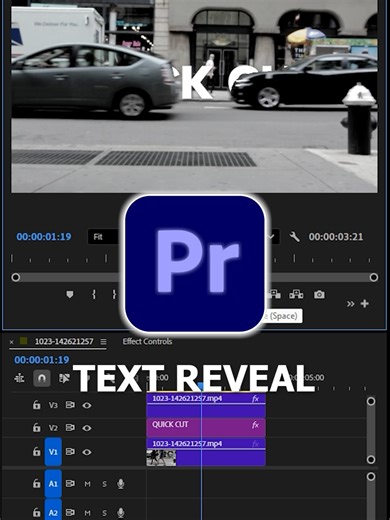
Task: Click the Mark In bracket button
Action: click(x=94, y=294)
